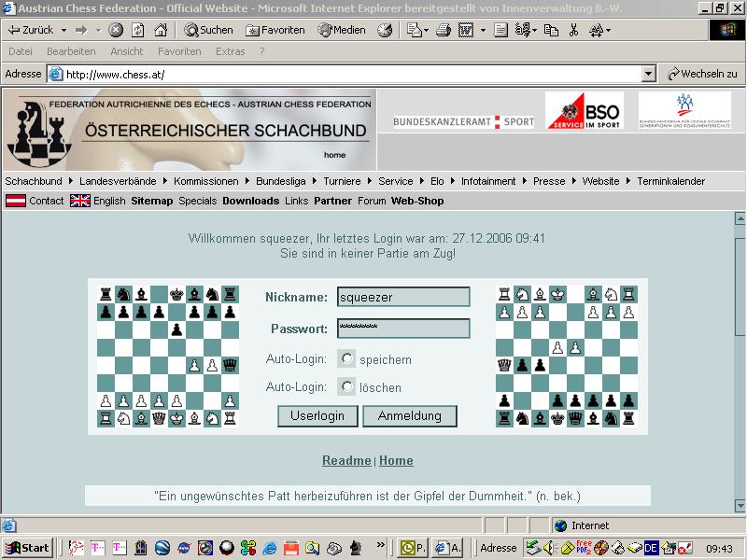Print the page with the printer icon
The image size is (747, 560).
pyautogui.click(x=444, y=31)
